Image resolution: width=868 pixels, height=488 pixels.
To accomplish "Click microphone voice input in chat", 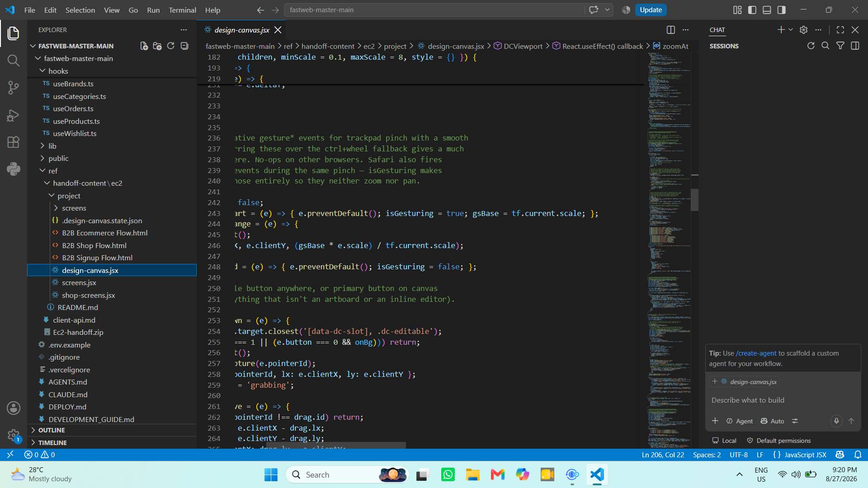I will (836, 421).
